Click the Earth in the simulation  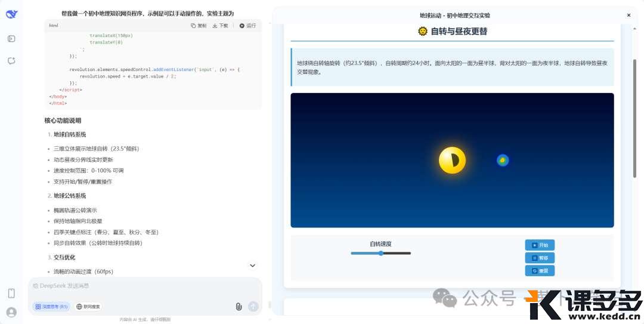(x=503, y=161)
